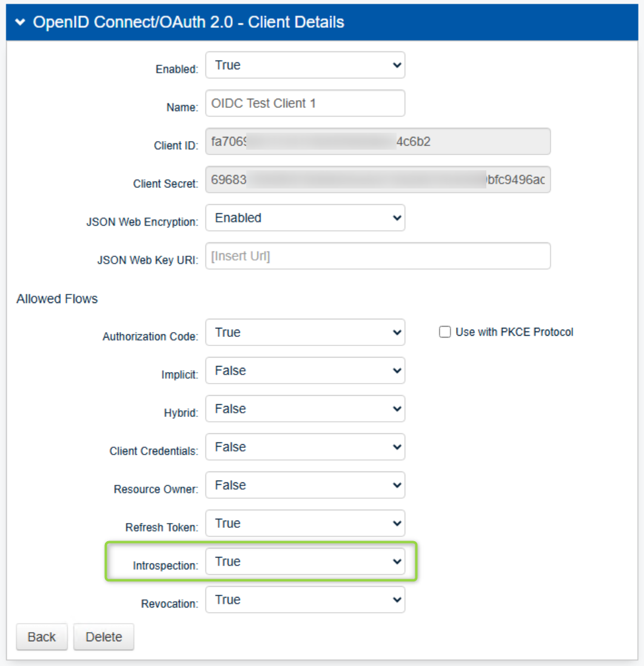Click the Allowed Flows heading text
Viewport: 644px width, 666px height.
57,299
